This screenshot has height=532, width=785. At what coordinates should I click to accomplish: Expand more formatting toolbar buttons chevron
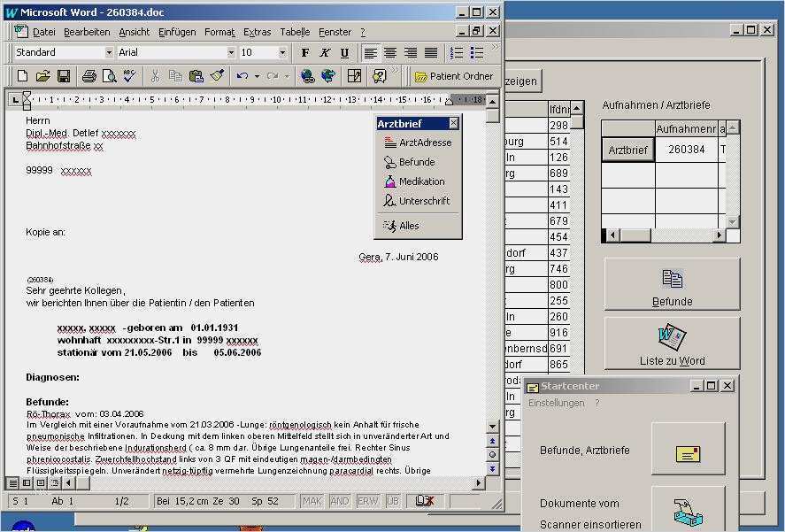(495, 48)
